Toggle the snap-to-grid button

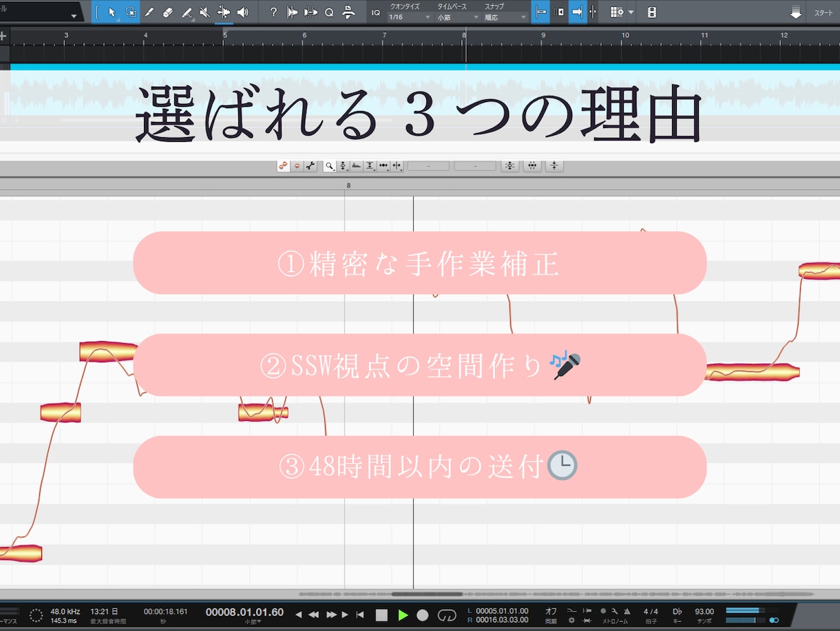(541, 12)
